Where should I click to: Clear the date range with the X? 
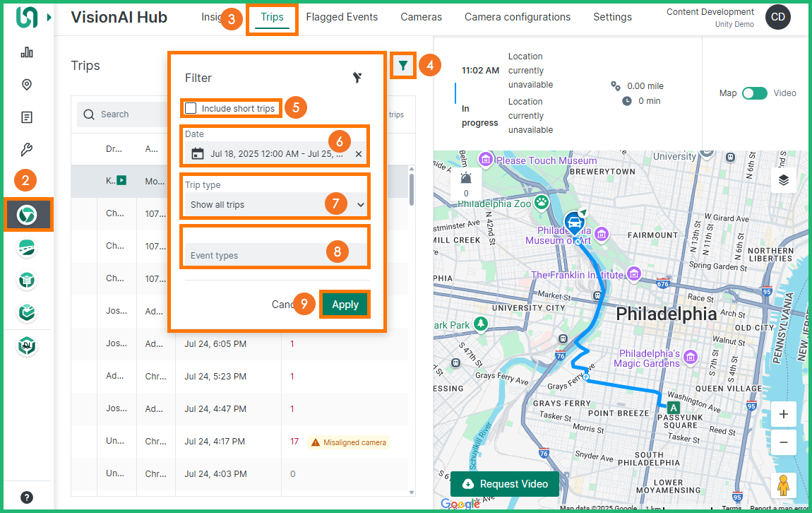pyautogui.click(x=359, y=154)
